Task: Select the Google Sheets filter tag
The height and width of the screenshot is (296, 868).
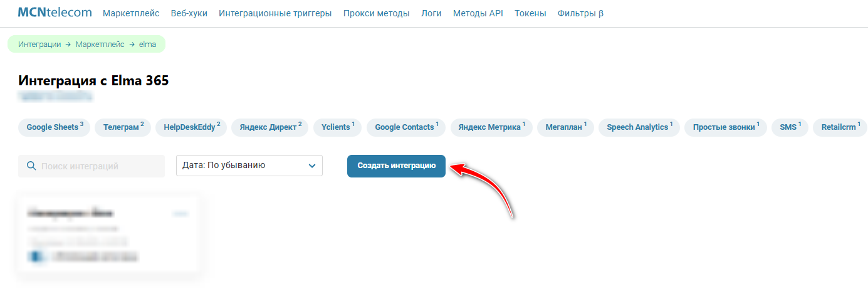Action: [55, 127]
